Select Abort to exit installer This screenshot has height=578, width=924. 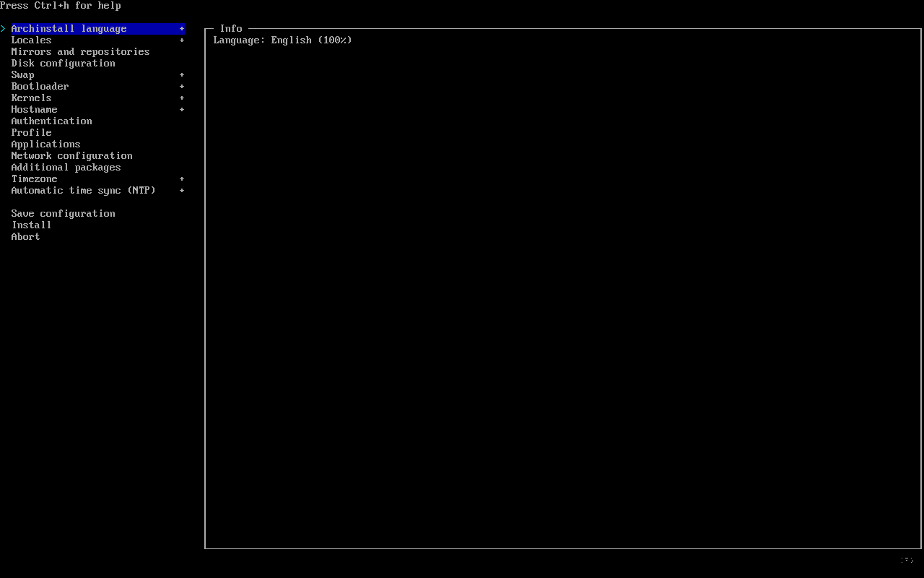(25, 236)
